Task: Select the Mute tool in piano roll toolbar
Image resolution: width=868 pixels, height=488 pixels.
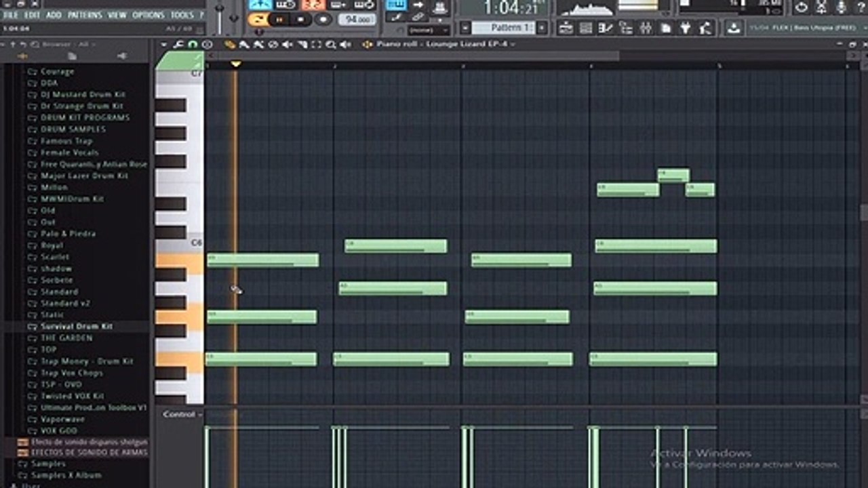Action: (x=286, y=45)
